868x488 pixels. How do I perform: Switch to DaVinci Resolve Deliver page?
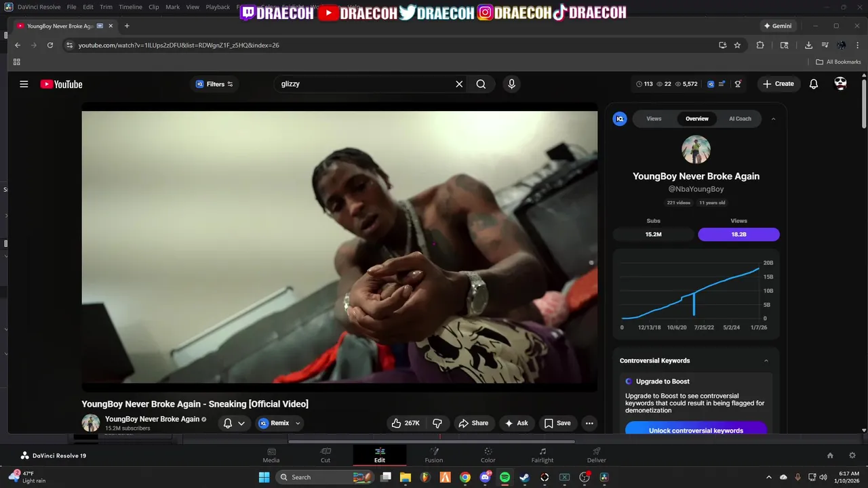tap(597, 455)
